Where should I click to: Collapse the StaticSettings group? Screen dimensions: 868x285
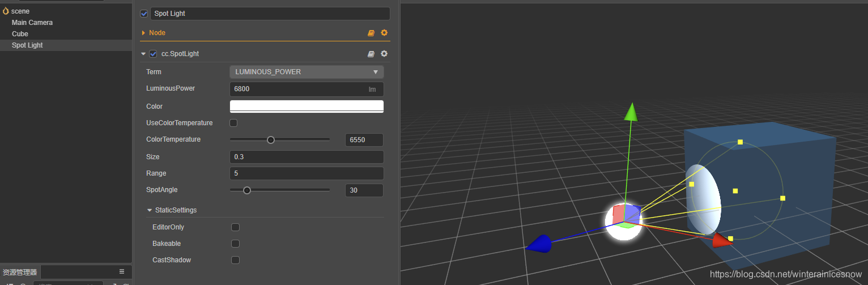150,210
